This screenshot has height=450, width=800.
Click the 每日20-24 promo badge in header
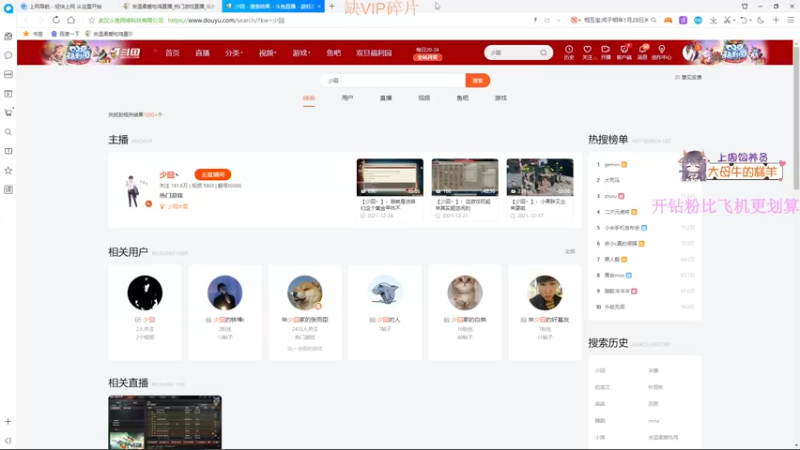coord(428,53)
